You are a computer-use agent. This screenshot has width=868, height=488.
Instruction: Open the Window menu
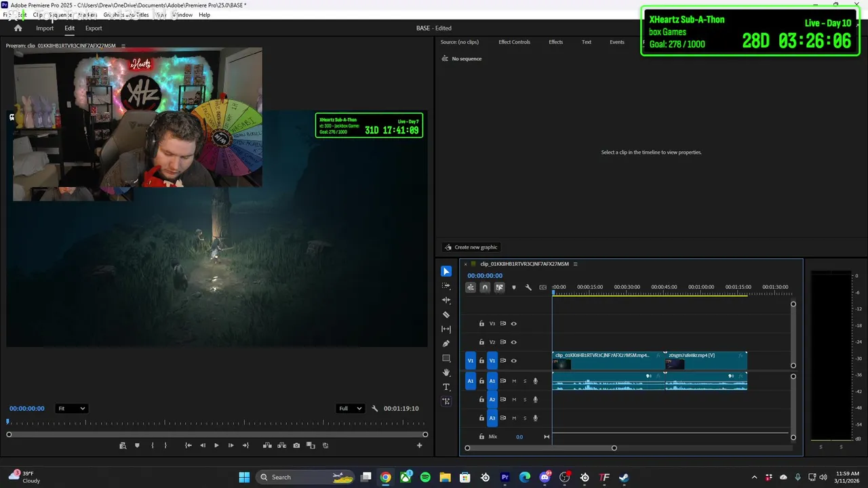tap(182, 15)
